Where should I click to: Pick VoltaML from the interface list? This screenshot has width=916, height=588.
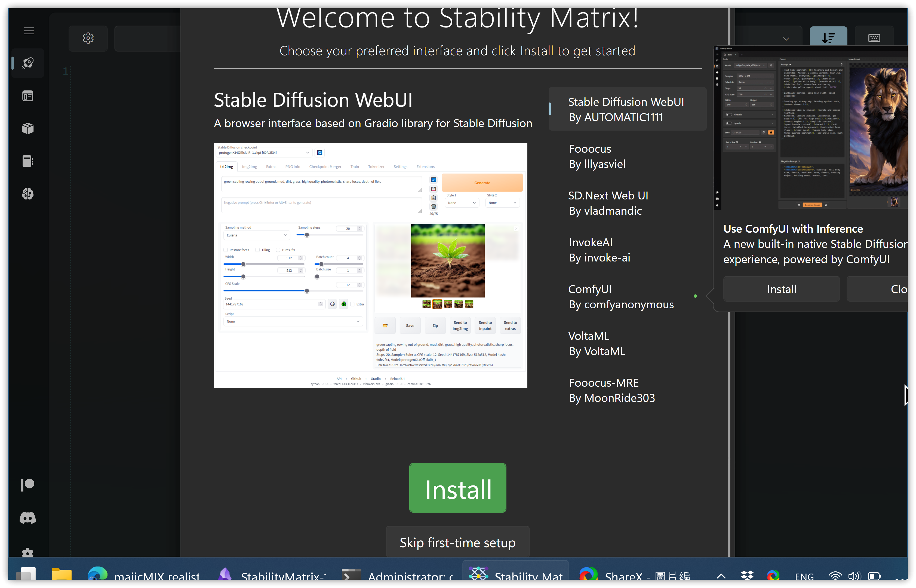click(x=597, y=343)
